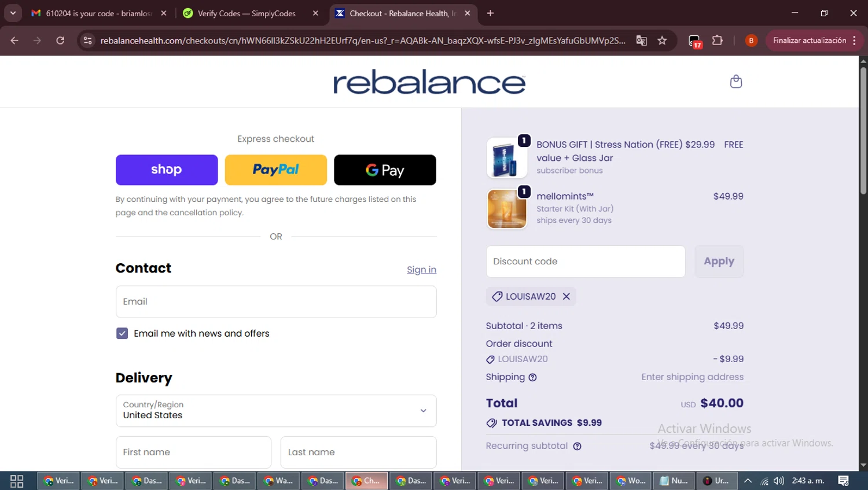Show shipping info help icon
868x490 pixels.
click(x=532, y=377)
